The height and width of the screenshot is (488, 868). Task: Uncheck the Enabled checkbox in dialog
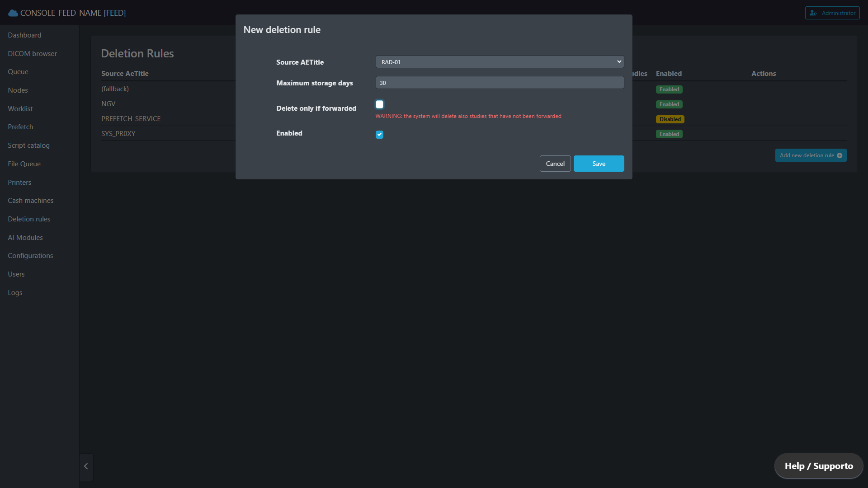pos(379,135)
